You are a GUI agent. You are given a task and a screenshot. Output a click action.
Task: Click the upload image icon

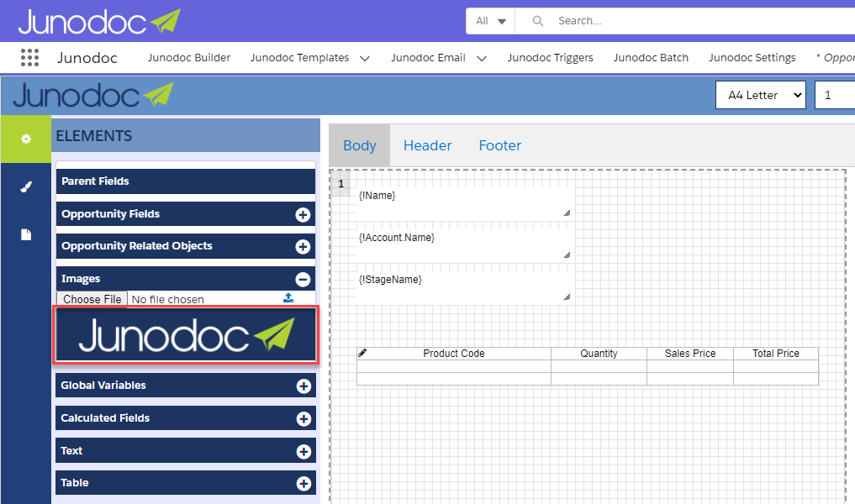[x=288, y=298]
